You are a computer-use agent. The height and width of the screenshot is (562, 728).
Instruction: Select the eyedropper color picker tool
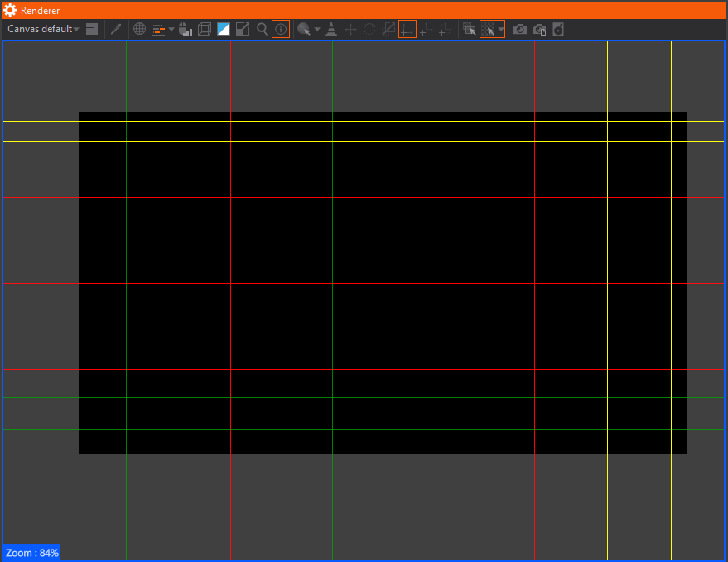point(116,29)
